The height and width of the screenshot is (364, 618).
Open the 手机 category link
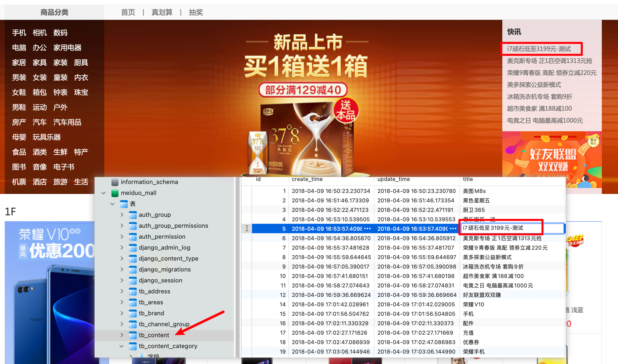pyautogui.click(x=19, y=33)
